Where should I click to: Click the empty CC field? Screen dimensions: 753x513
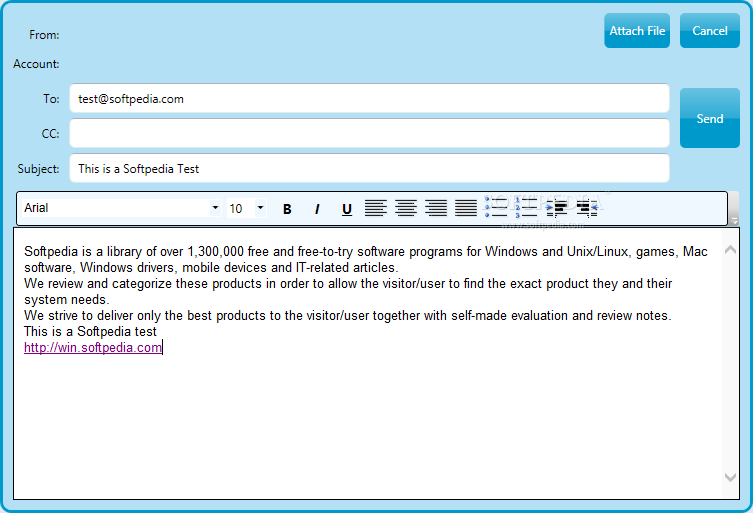(x=369, y=134)
